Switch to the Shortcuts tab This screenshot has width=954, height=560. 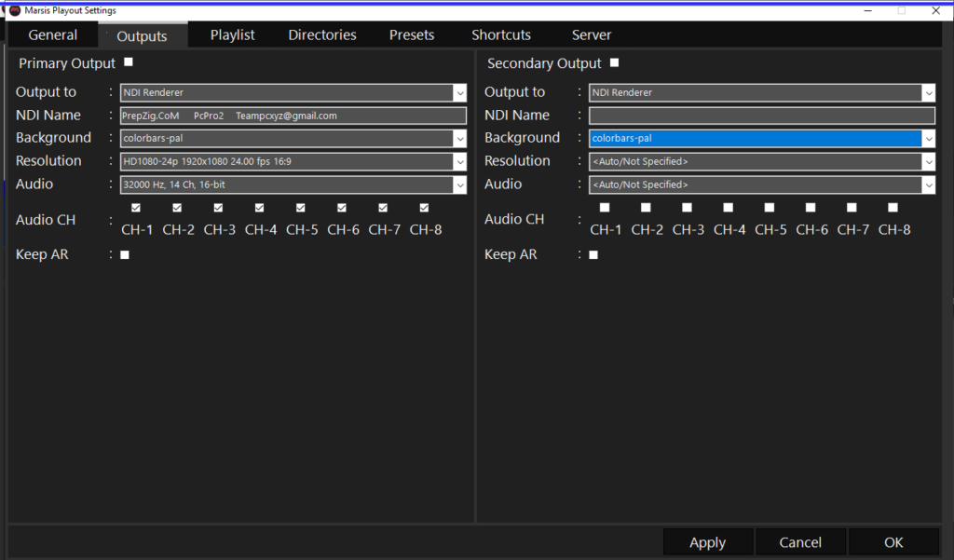pos(501,34)
